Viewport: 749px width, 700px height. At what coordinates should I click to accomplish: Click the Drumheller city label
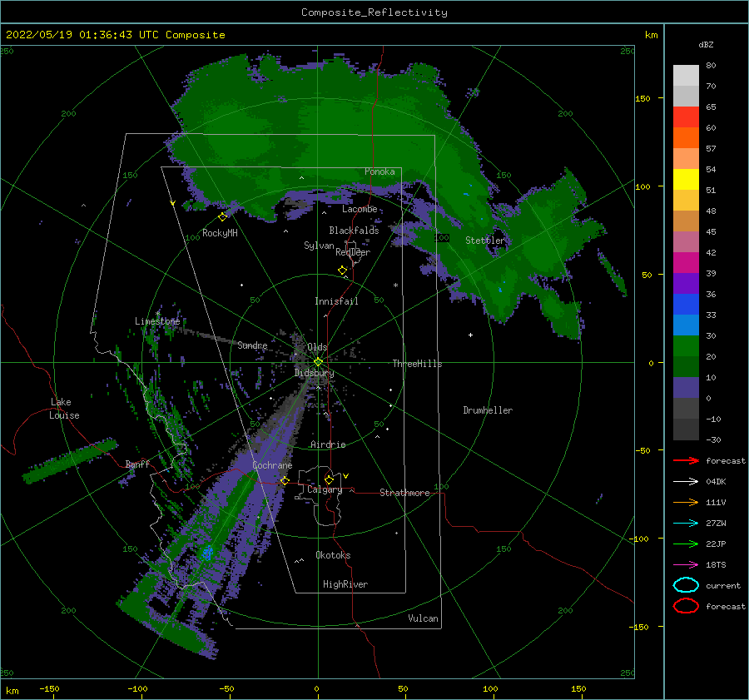(x=488, y=410)
